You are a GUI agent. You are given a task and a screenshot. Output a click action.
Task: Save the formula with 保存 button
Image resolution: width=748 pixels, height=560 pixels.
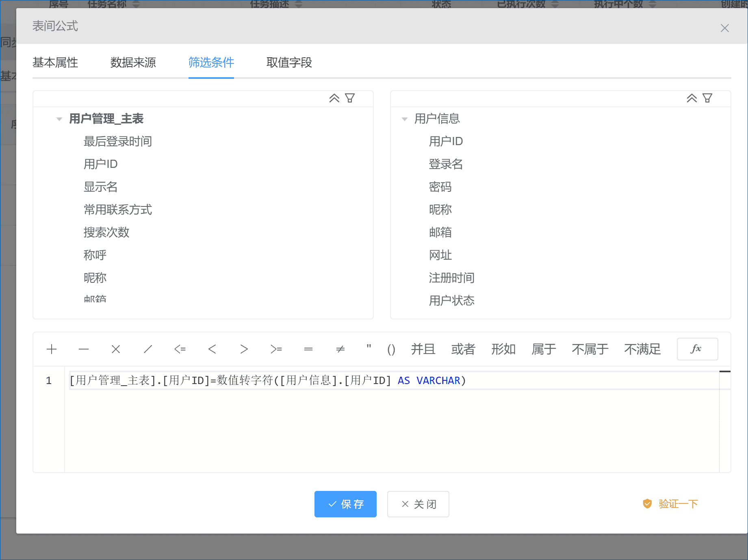[345, 504]
